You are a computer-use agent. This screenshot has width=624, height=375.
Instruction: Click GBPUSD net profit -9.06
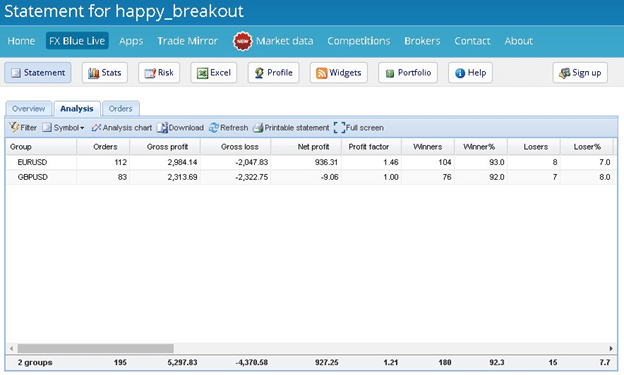coord(329,177)
